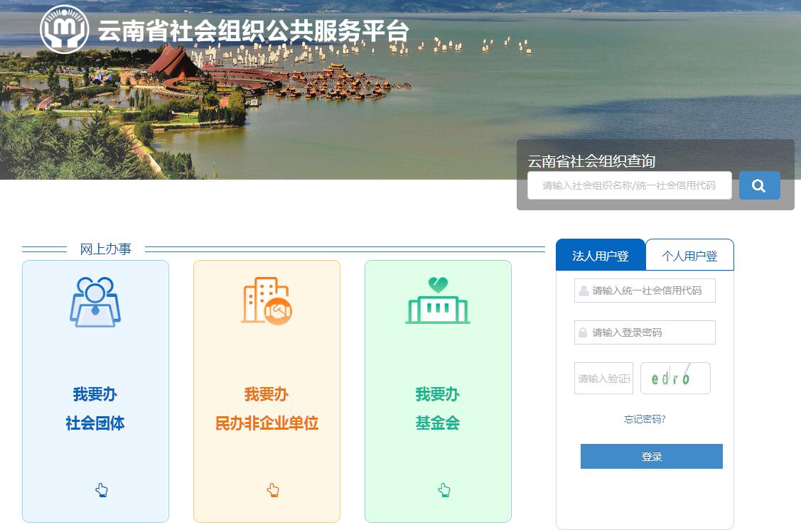The image size is (801, 532).
Task: Click the green pointing hand icon
Action: pos(444,490)
